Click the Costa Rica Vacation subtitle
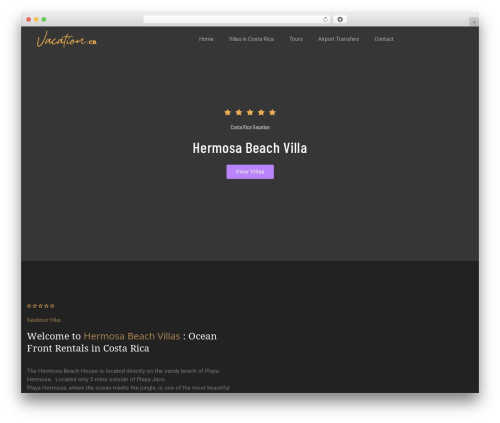 (250, 127)
